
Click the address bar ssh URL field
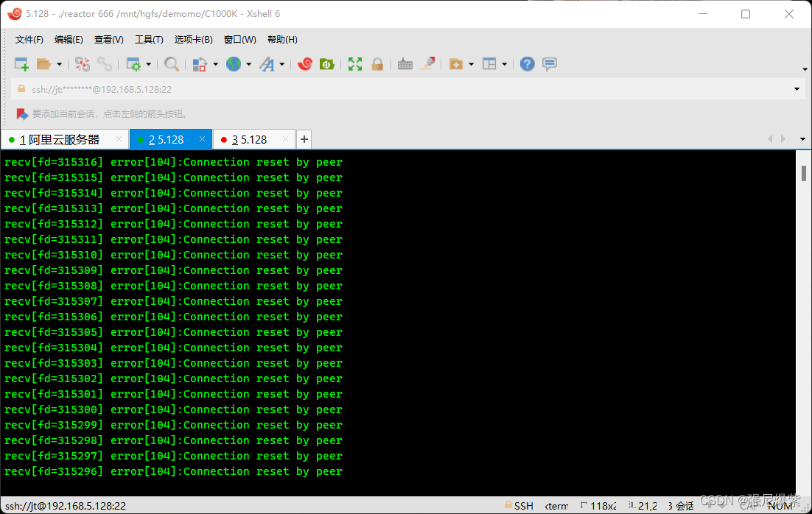pyautogui.click(x=409, y=90)
